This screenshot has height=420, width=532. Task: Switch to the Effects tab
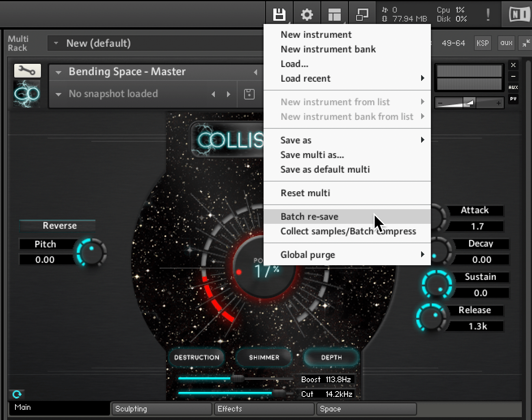click(x=264, y=409)
